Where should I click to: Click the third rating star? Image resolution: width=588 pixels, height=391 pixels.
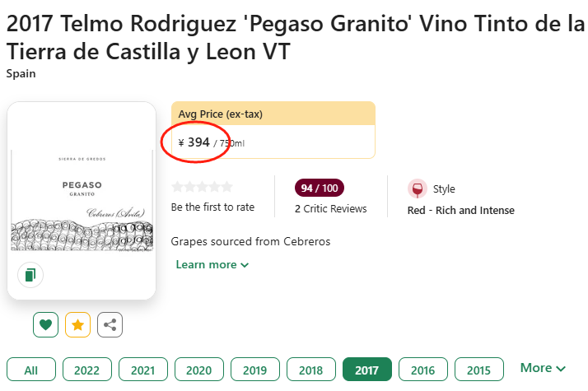pyautogui.click(x=202, y=187)
